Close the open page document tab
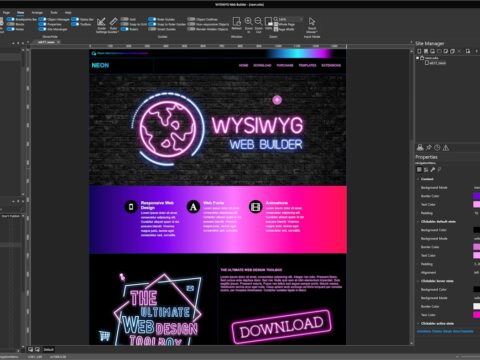The width and height of the screenshot is (480, 360). click(58, 42)
